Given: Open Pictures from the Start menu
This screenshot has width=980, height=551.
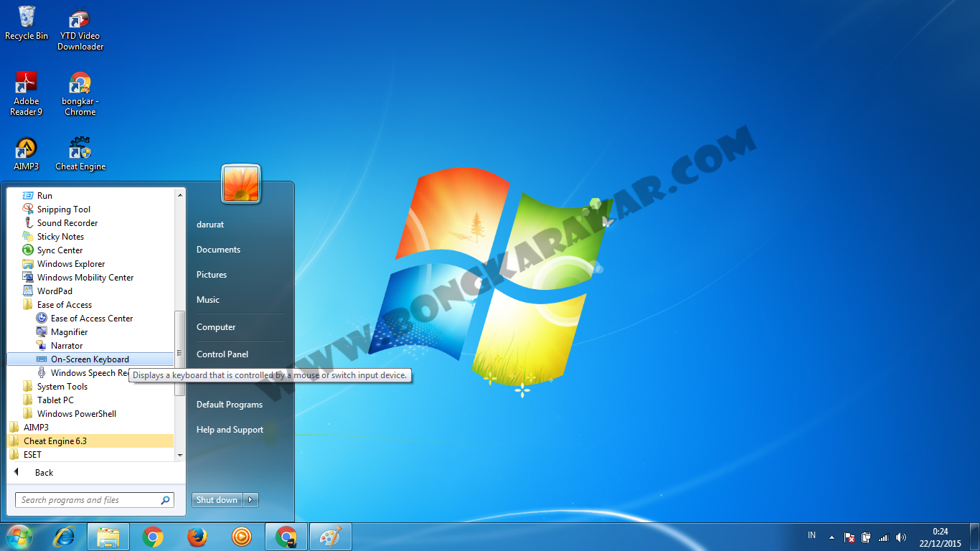Looking at the screenshot, I should point(212,275).
